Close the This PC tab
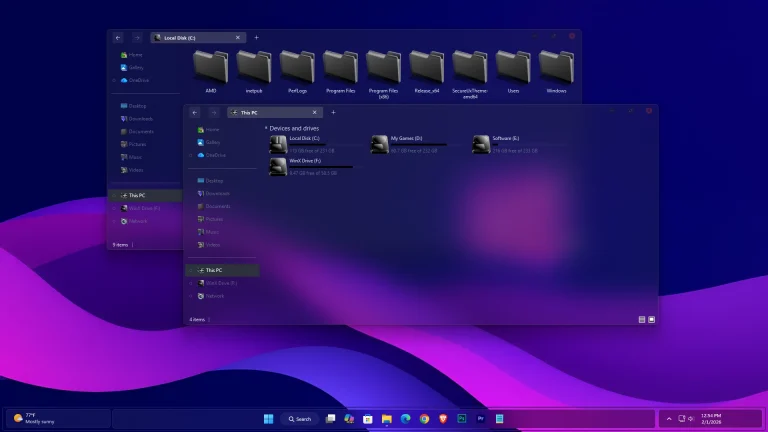 pyautogui.click(x=314, y=113)
